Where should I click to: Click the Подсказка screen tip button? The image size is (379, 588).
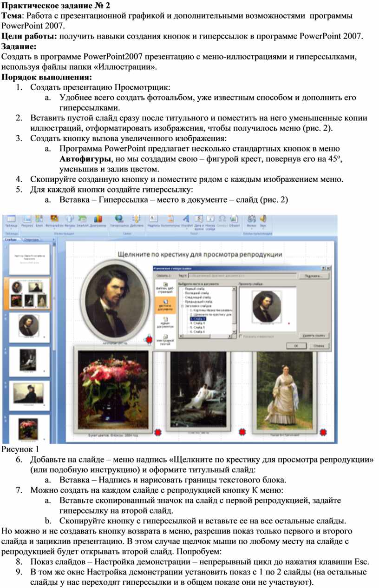coord(314,276)
